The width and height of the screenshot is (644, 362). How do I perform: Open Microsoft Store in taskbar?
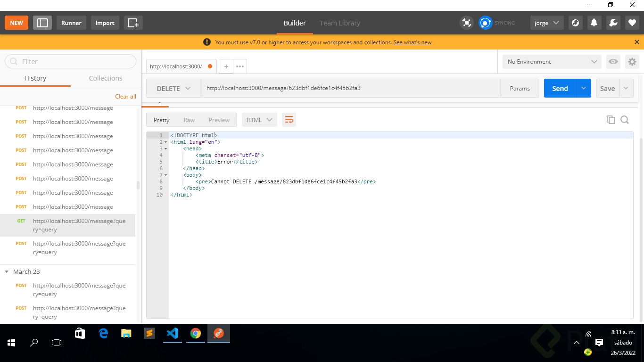click(80, 333)
